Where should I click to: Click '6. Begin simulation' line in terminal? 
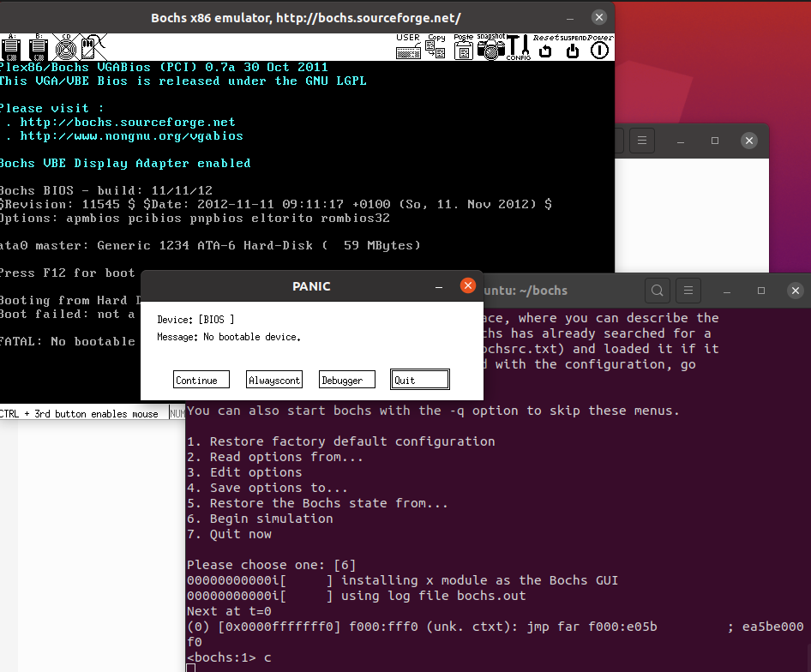(x=260, y=519)
